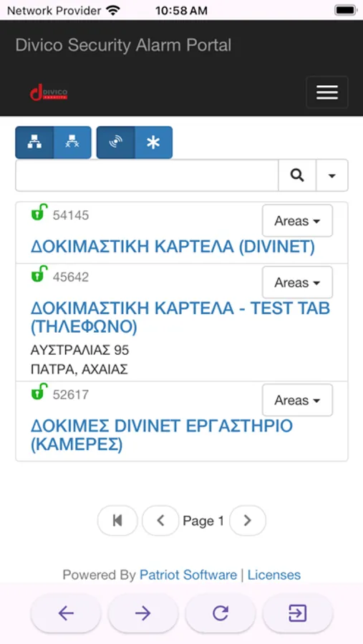Select client number 52617 text

(71, 394)
